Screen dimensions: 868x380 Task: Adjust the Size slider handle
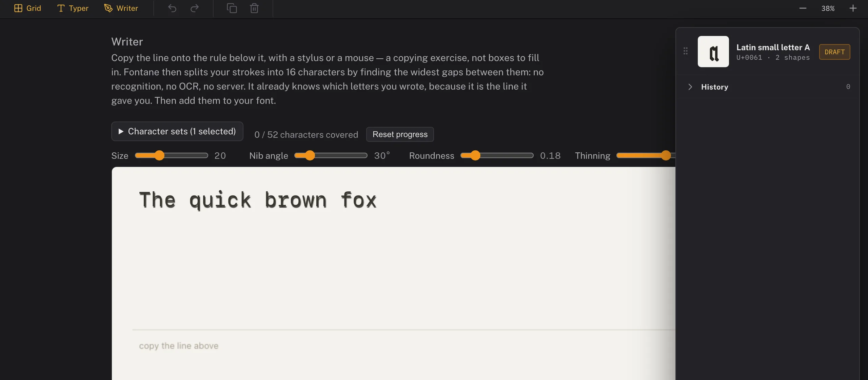point(159,155)
